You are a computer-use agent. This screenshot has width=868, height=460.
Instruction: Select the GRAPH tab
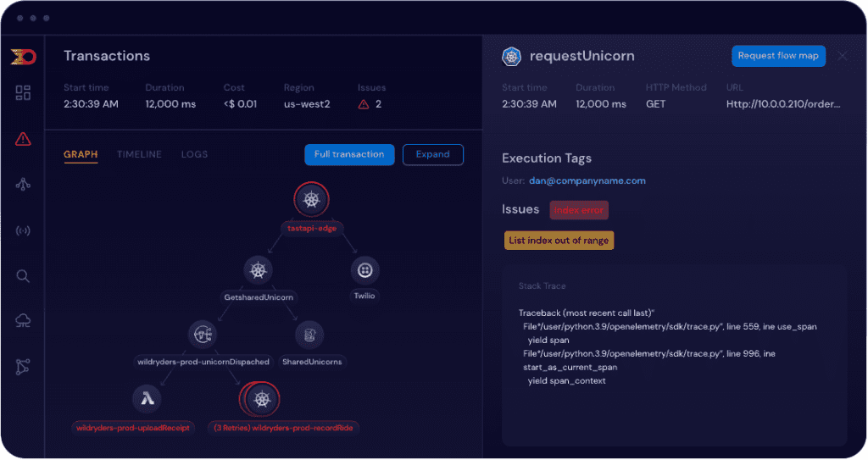(81, 154)
